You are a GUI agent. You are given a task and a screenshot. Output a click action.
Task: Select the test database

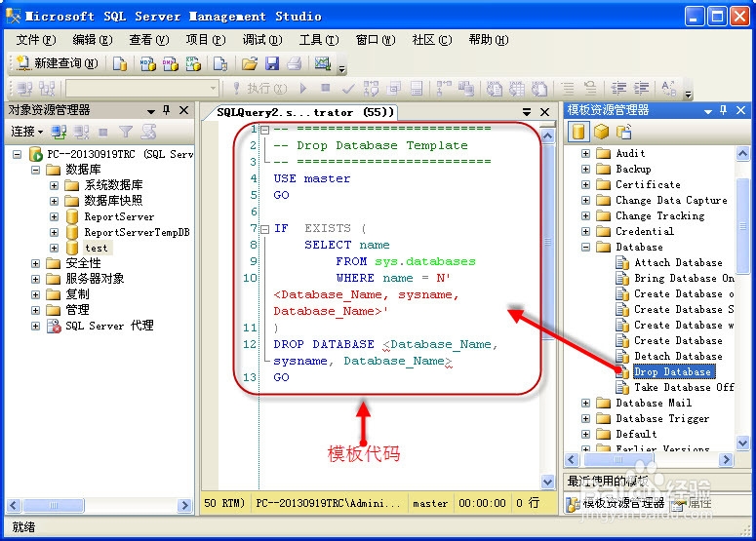[x=97, y=249]
